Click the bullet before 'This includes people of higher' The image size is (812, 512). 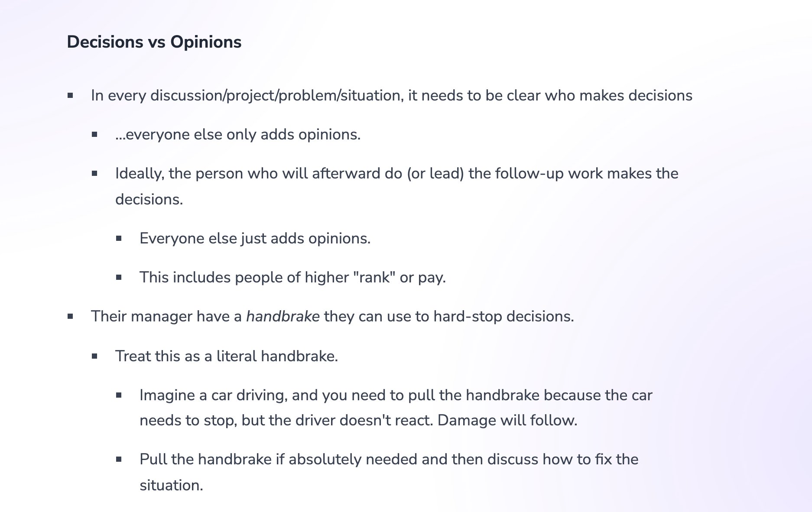(119, 277)
